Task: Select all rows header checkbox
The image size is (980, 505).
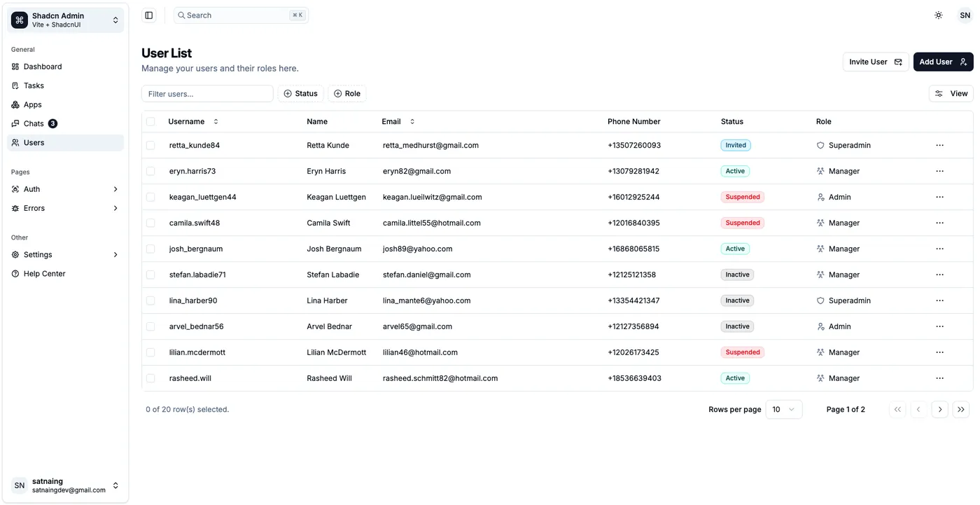Action: pyautogui.click(x=150, y=122)
